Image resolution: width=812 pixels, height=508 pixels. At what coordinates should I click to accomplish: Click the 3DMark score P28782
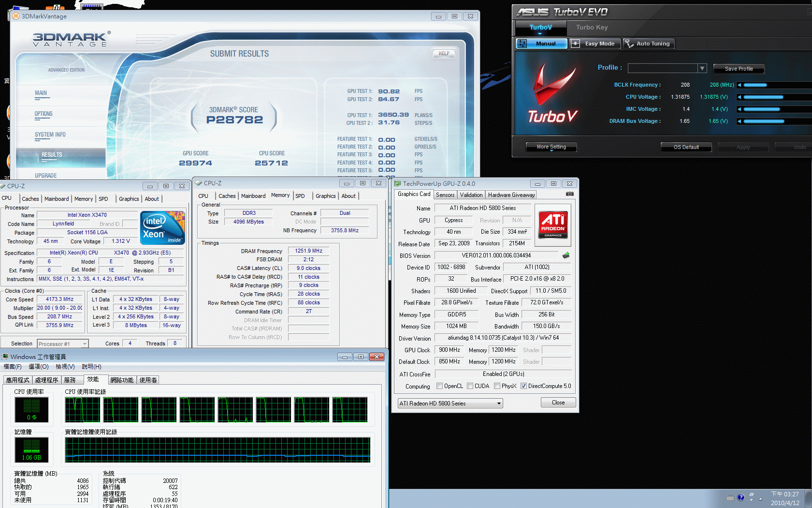(234, 120)
